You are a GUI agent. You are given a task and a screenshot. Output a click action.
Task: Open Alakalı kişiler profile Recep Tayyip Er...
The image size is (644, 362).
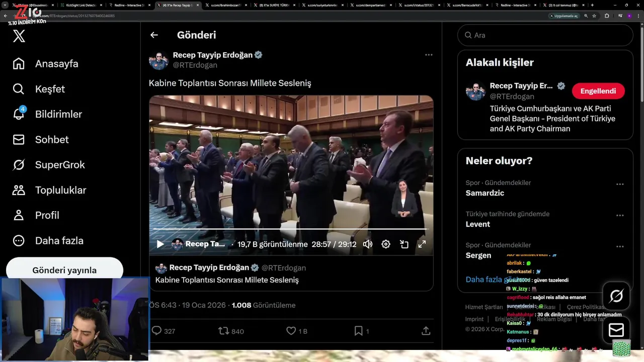click(521, 85)
